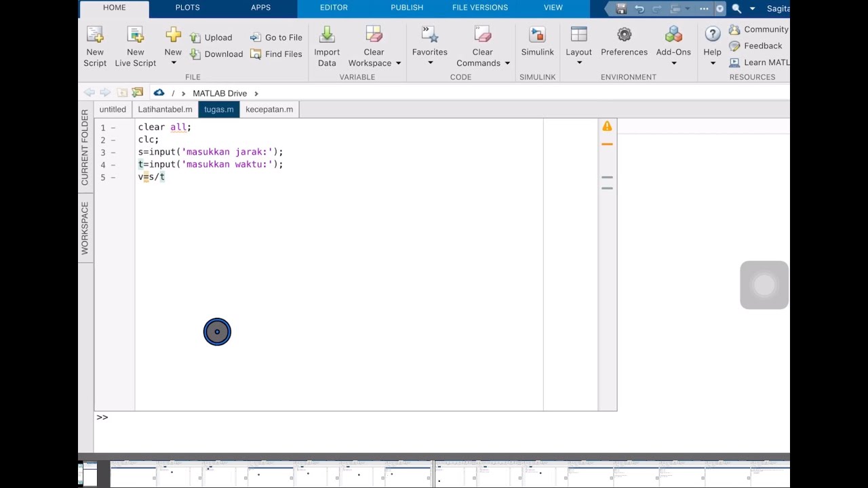868x488 pixels.
Task: Switch to the VIEW ribbon tab
Action: point(553,7)
